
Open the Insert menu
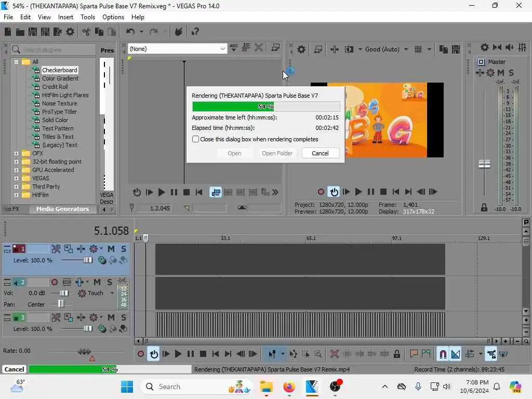click(65, 17)
